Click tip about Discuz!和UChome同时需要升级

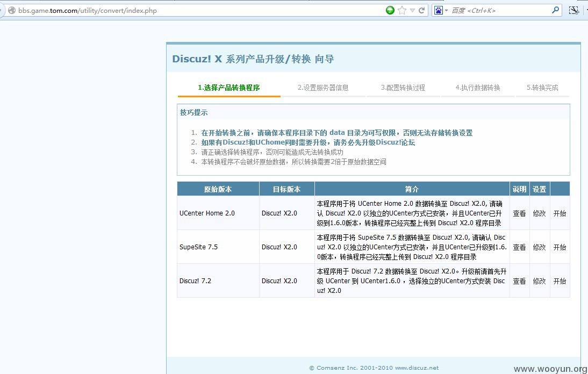pos(308,142)
